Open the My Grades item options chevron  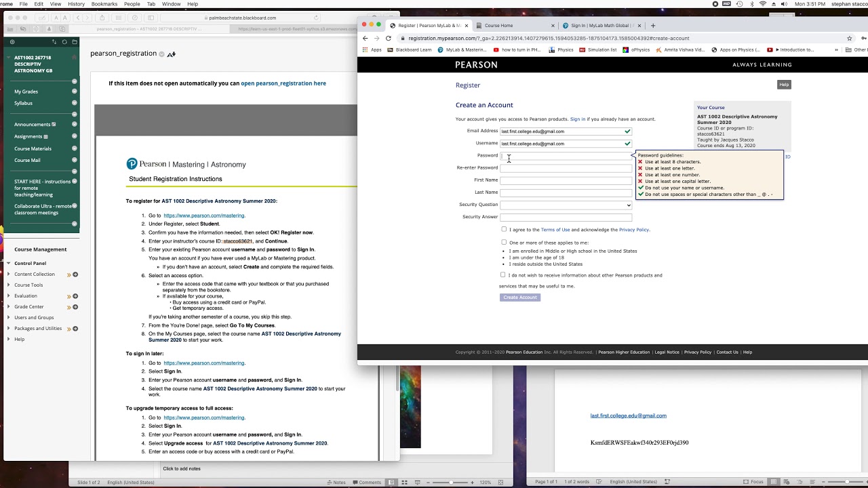(x=75, y=91)
